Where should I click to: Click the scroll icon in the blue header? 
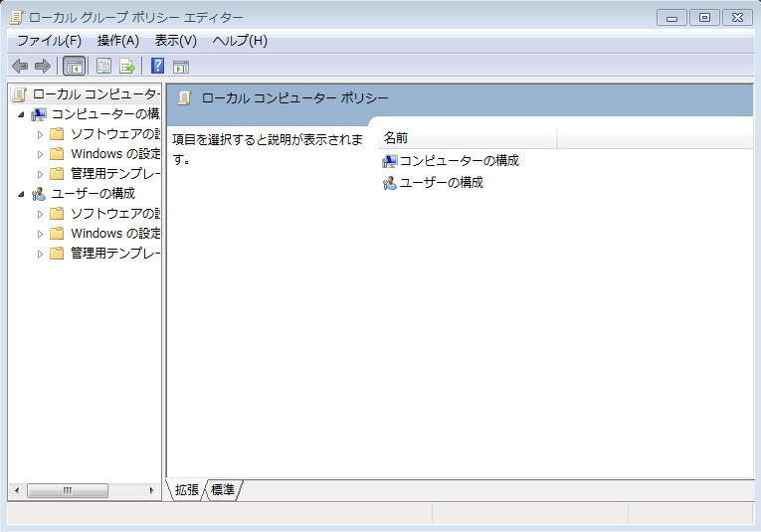click(184, 98)
